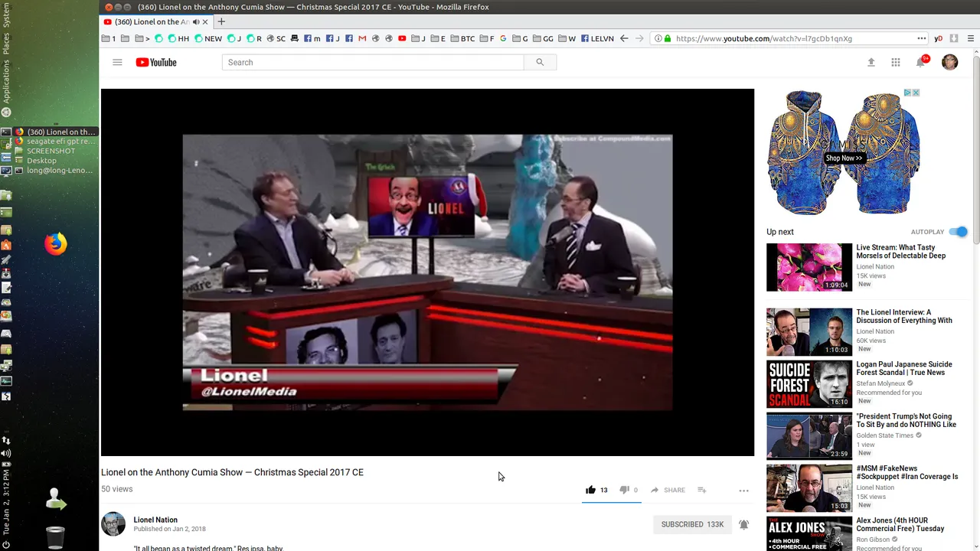Open a new tab with the plus button
The height and width of the screenshot is (551, 980).
pos(221,21)
